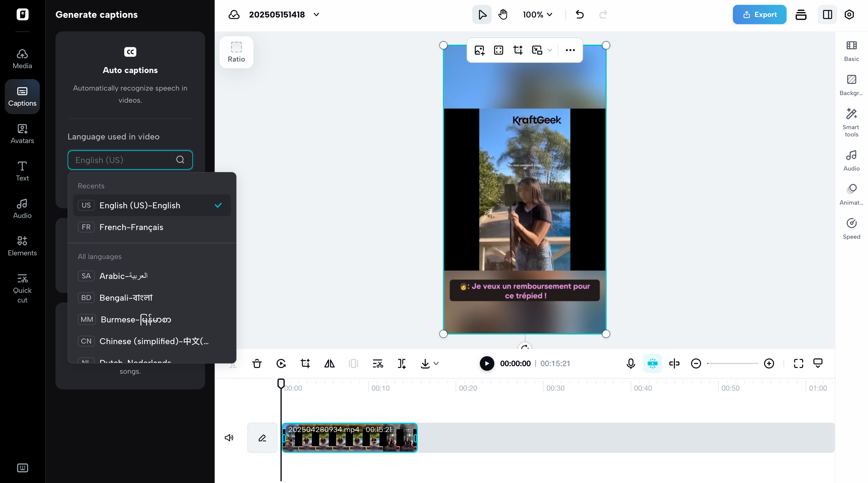Viewport: 868px width, 483px height.
Task: Adjust the timeline zoom slider
Action: [731, 363]
